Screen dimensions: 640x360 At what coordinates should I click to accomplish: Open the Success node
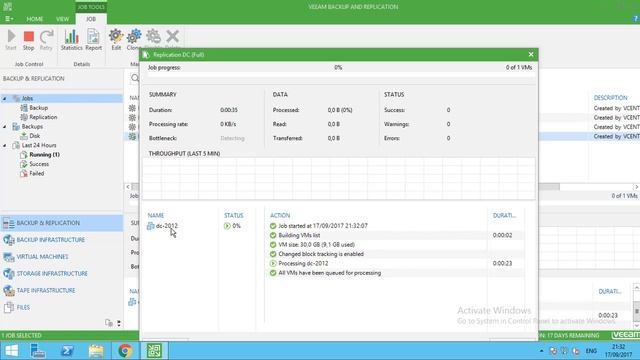click(x=39, y=164)
